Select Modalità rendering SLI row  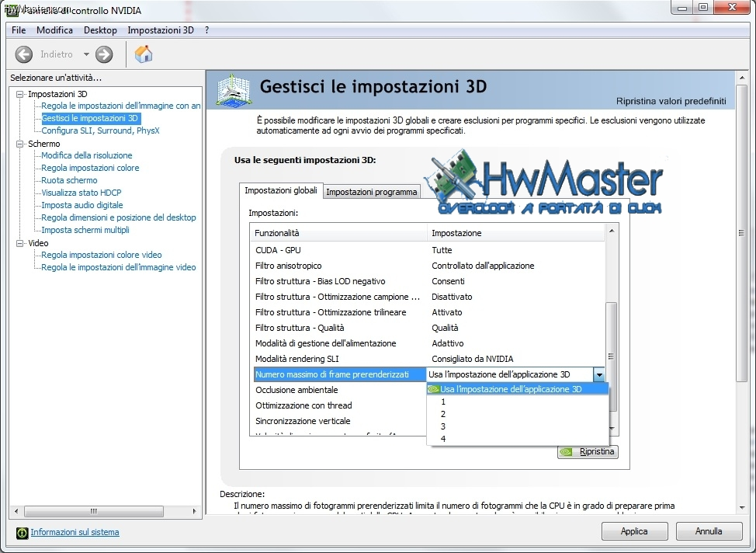pos(429,359)
